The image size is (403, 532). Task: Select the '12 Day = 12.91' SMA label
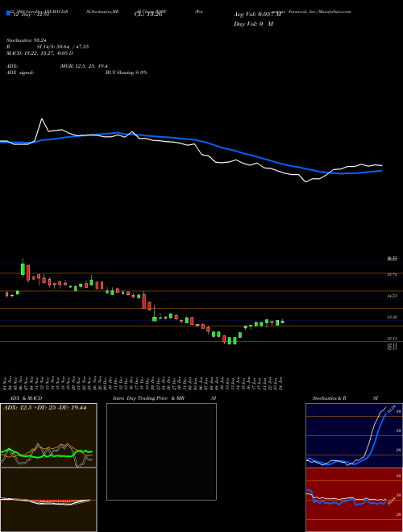point(31,15)
